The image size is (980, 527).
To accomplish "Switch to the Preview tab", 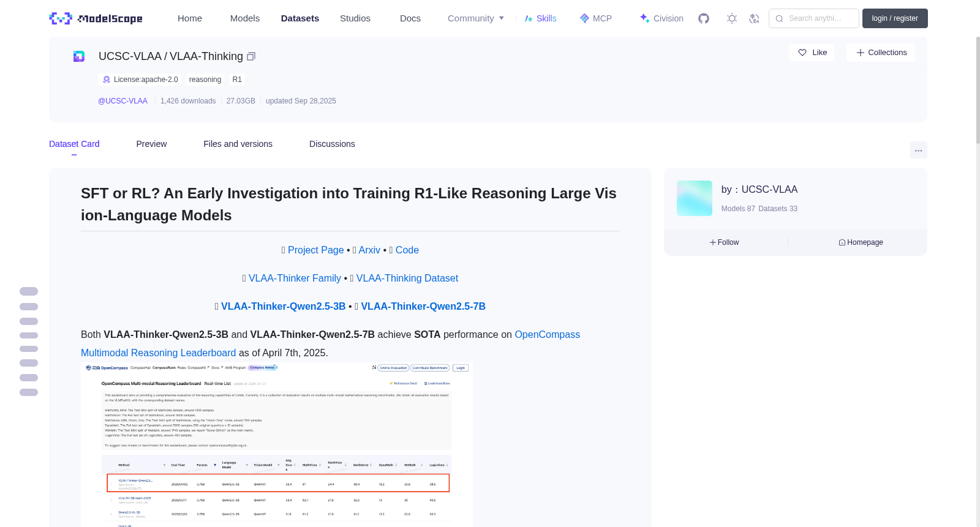I will tap(151, 144).
